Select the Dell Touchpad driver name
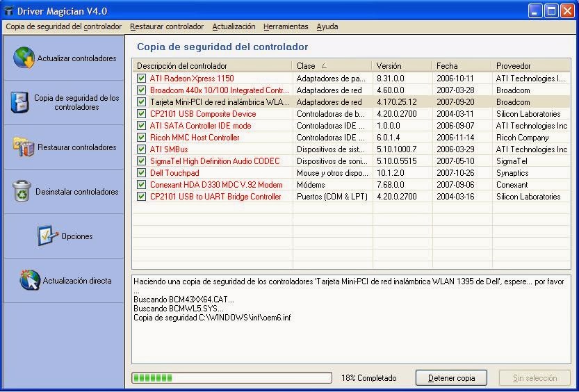Viewport: 579px width, 392px height. [174, 173]
